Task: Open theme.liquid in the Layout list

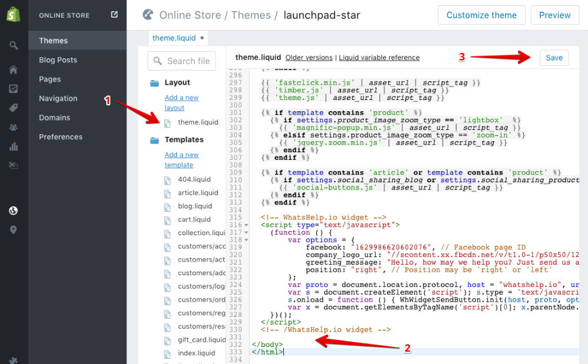Action: 198,122
